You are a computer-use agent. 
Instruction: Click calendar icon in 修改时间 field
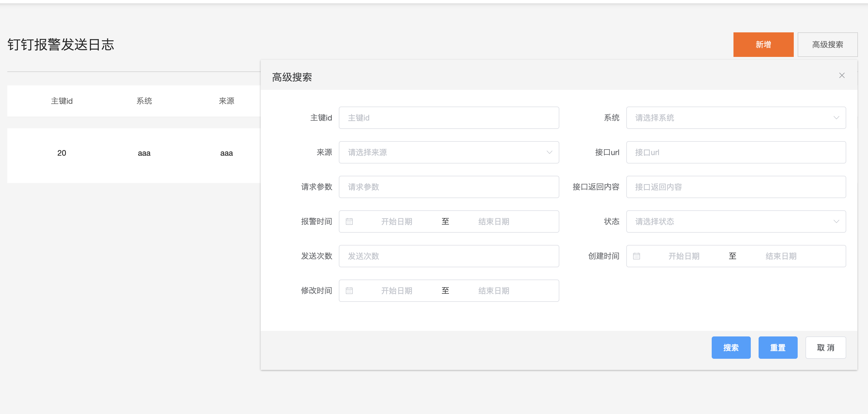349,291
